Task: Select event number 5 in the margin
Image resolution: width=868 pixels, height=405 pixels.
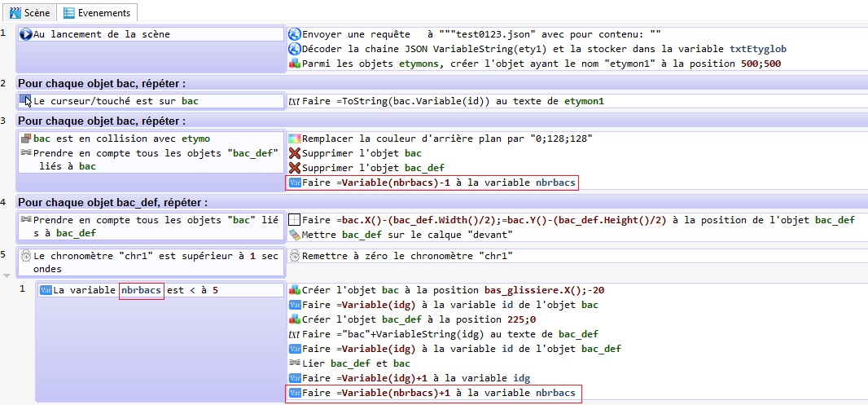Action: click(3, 254)
